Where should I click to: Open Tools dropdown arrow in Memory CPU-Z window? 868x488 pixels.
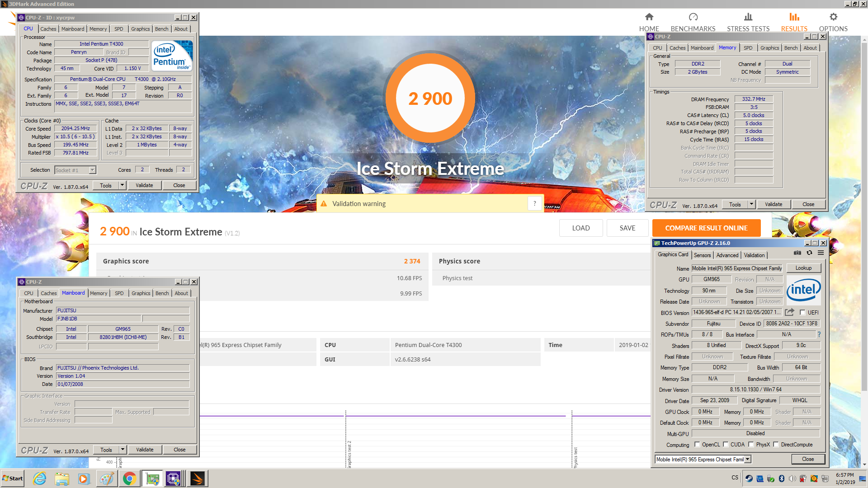tap(751, 204)
